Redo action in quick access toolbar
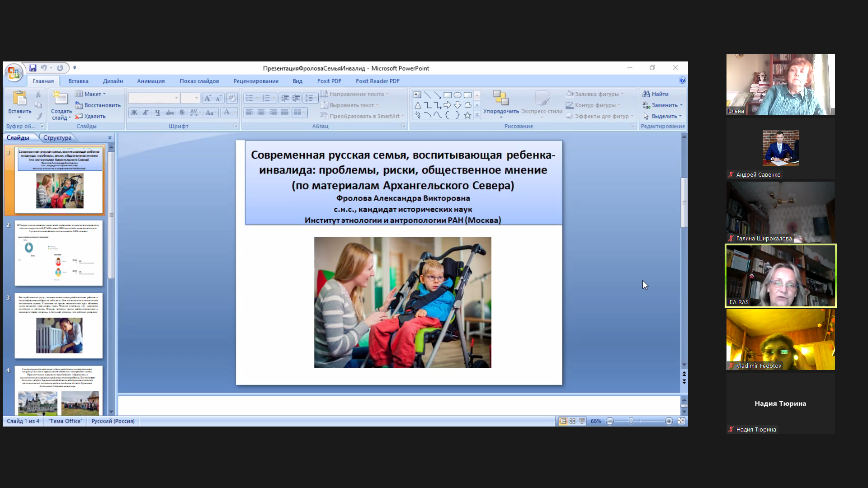The image size is (868, 488). pyautogui.click(x=60, y=68)
